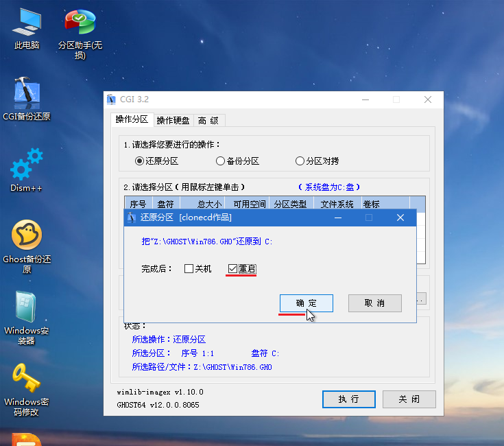Viewport: 504px width, 446px height.
Task: Click 盘符 C: in status area
Action: click(x=265, y=353)
